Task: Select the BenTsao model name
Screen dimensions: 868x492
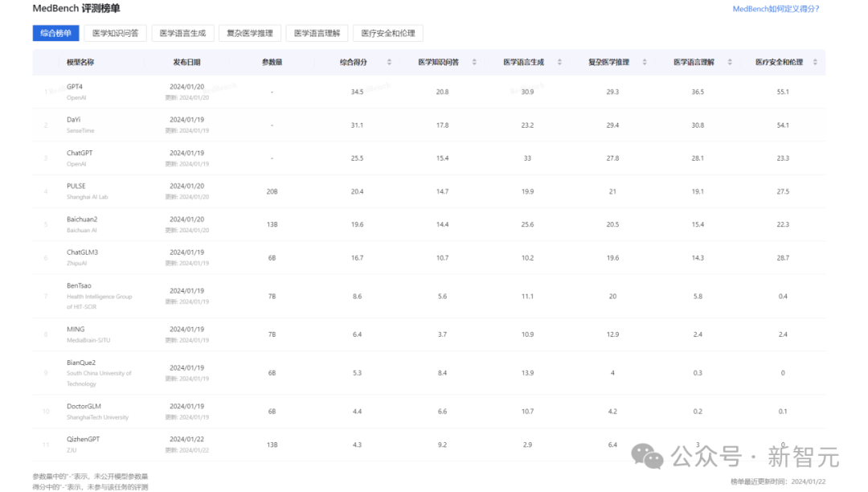Action: (79, 285)
